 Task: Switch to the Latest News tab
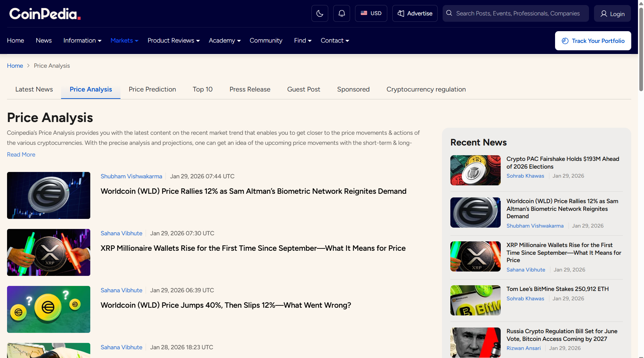34,89
